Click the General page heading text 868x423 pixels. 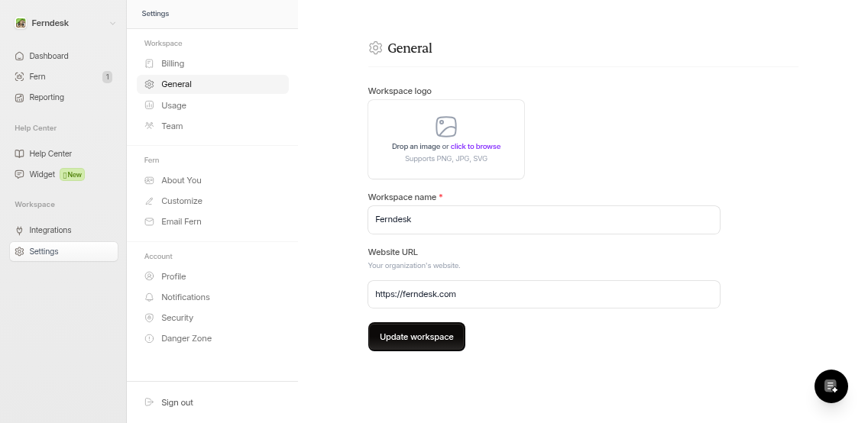[x=410, y=48]
